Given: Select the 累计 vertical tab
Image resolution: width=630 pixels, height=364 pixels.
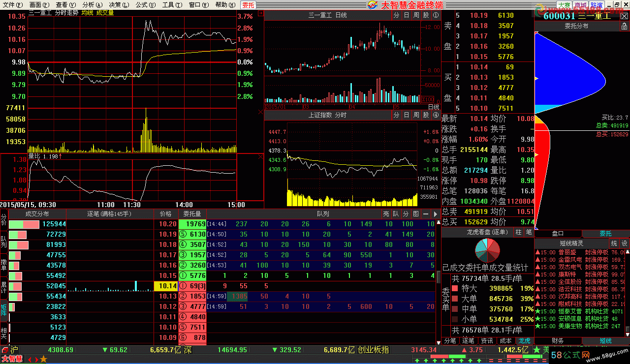Looking at the screenshot, I should pyautogui.click(x=4, y=288).
